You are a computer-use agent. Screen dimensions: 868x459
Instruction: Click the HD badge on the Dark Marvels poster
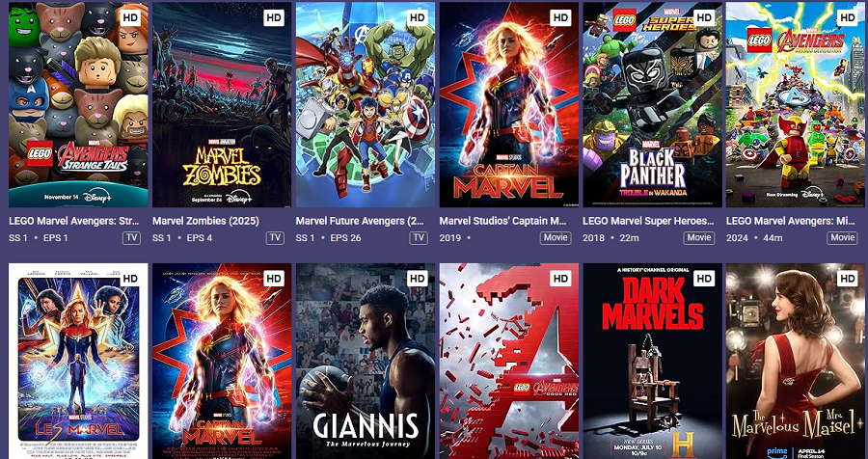coord(704,279)
